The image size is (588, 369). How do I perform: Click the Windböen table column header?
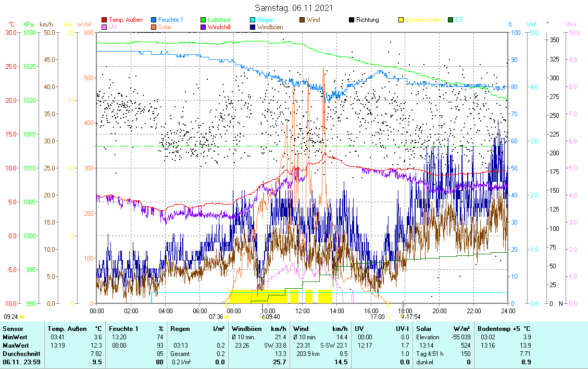point(245,329)
